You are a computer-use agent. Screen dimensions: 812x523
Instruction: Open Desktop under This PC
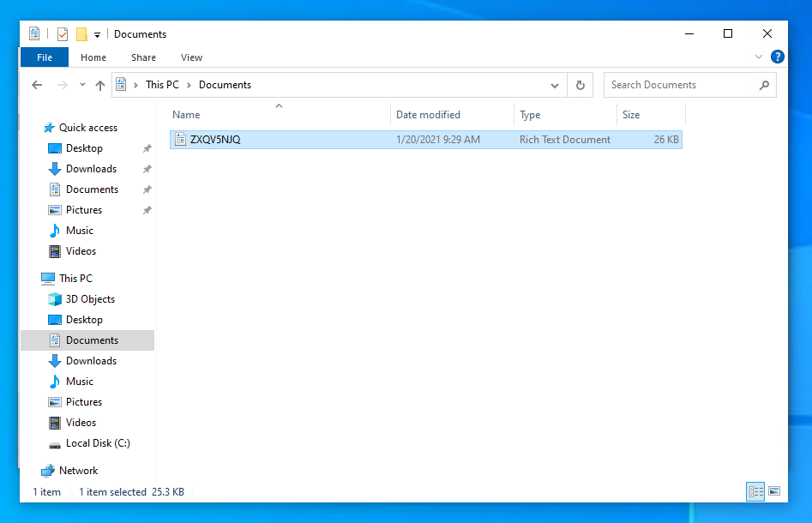click(x=84, y=320)
